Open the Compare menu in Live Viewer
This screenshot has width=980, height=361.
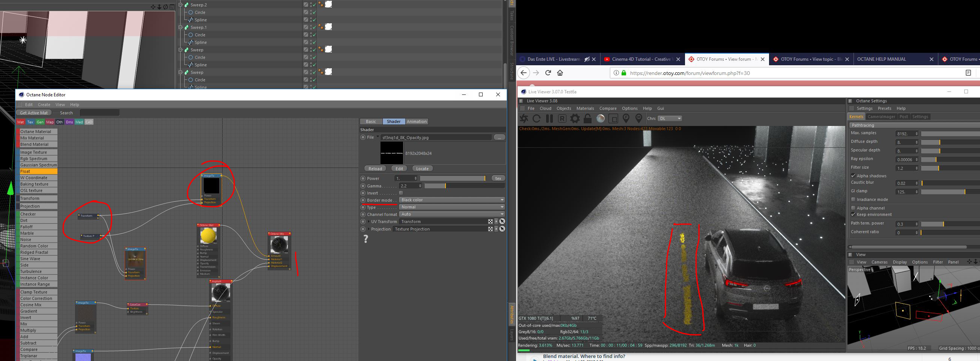tap(608, 108)
